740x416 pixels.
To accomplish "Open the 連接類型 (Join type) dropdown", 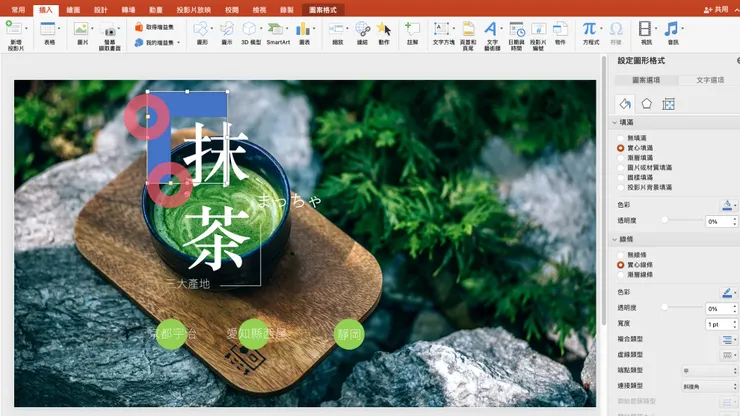I will (x=709, y=386).
